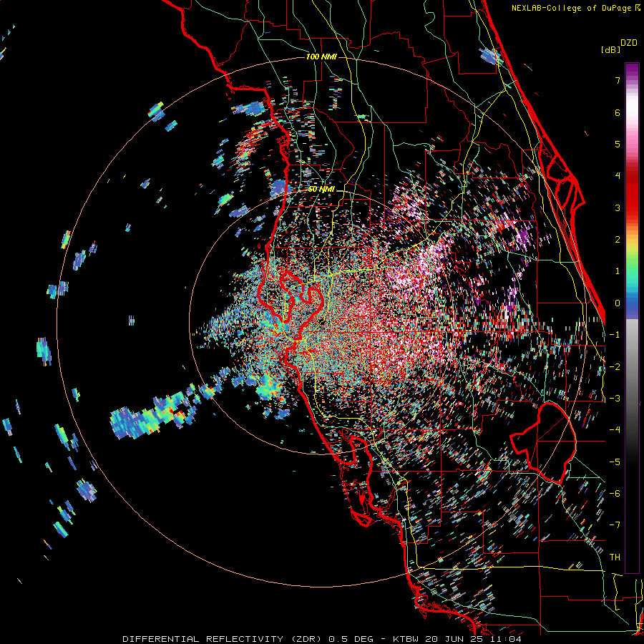Click the DZD legend title
This screenshot has height=644, width=644.
click(x=629, y=43)
